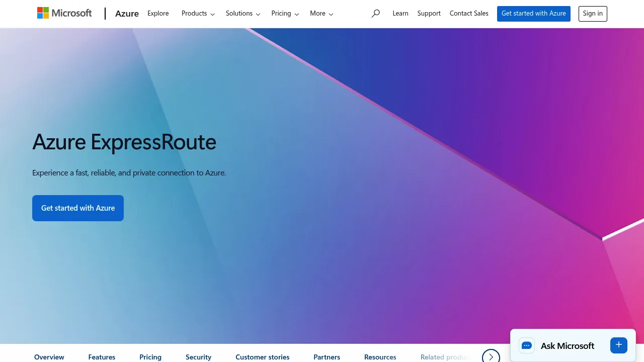Open the Security tab
The image size is (644, 362).
pos(198,357)
